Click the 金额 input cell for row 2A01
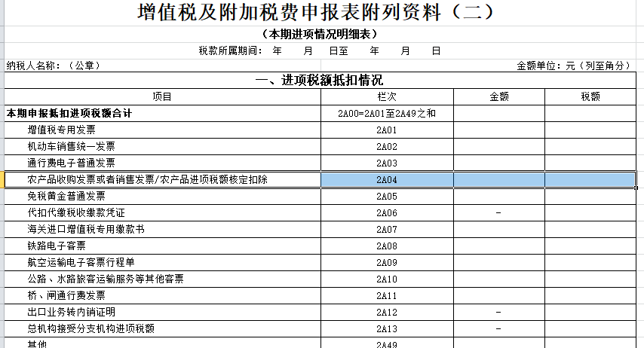 point(499,130)
